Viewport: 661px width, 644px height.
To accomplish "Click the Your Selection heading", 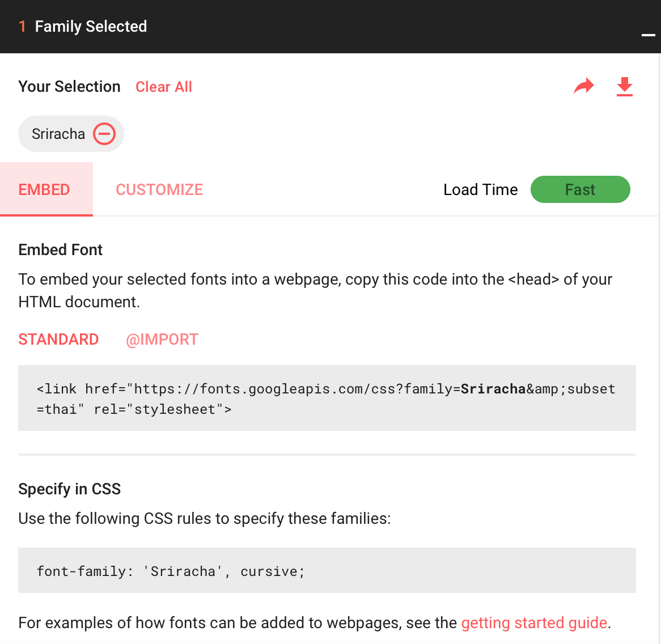I will pos(70,86).
